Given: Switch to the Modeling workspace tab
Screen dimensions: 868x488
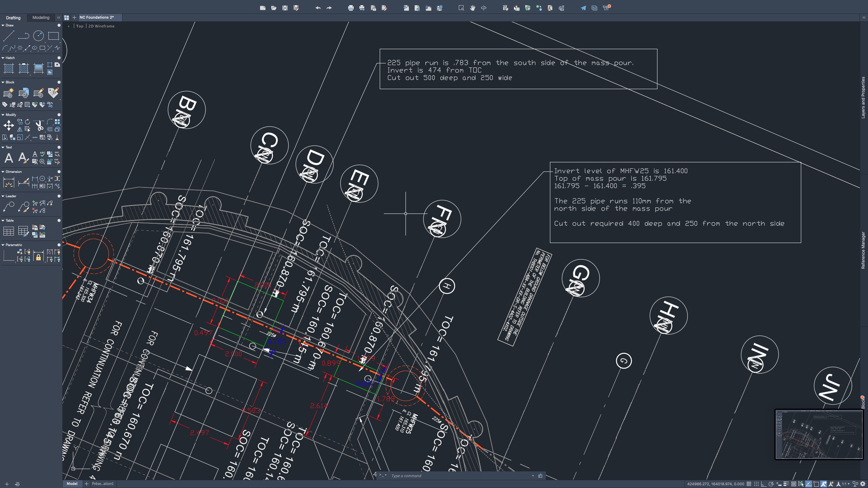Looking at the screenshot, I should pyautogui.click(x=41, y=18).
